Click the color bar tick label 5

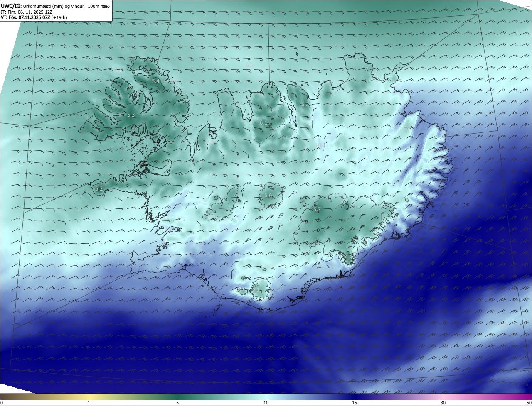click(177, 403)
